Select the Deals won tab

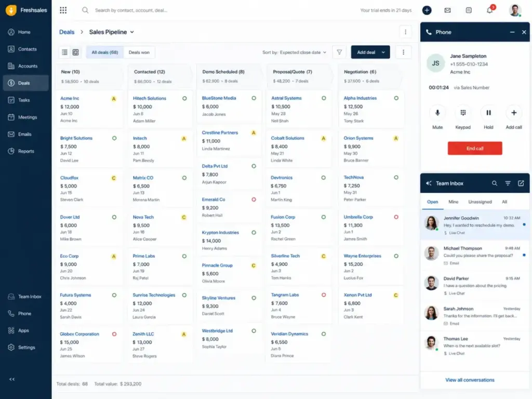(x=139, y=52)
